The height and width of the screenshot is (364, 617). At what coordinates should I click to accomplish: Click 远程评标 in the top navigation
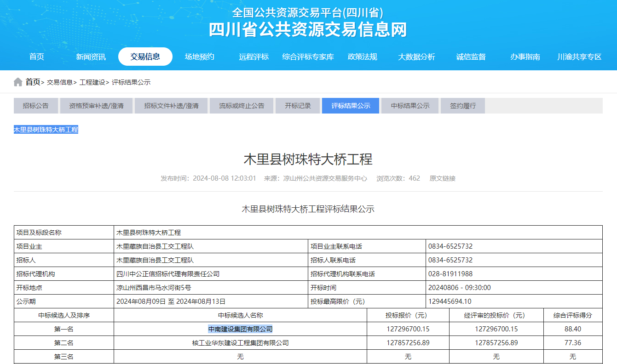click(254, 57)
